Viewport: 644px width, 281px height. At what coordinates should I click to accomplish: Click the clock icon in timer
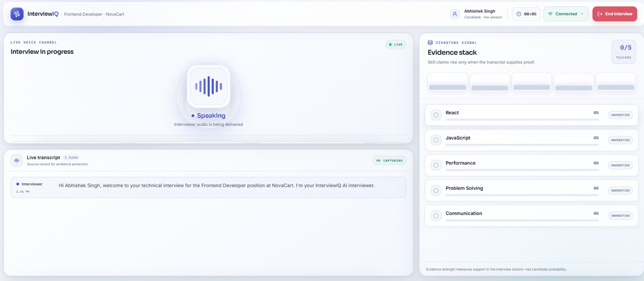point(519,14)
